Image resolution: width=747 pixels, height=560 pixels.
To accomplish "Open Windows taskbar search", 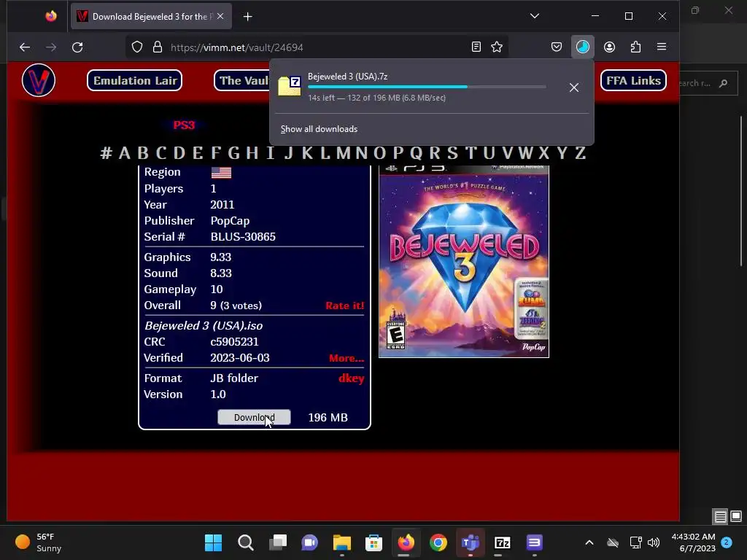I will click(245, 542).
